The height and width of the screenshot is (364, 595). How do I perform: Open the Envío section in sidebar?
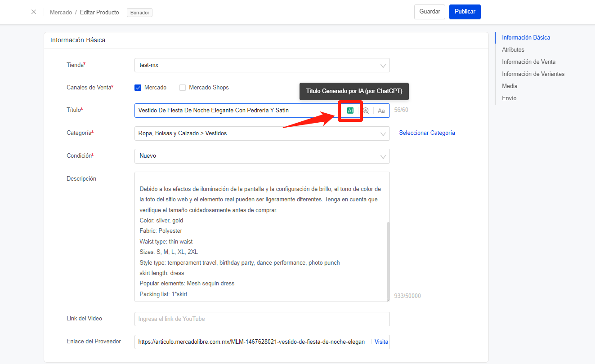coord(509,98)
